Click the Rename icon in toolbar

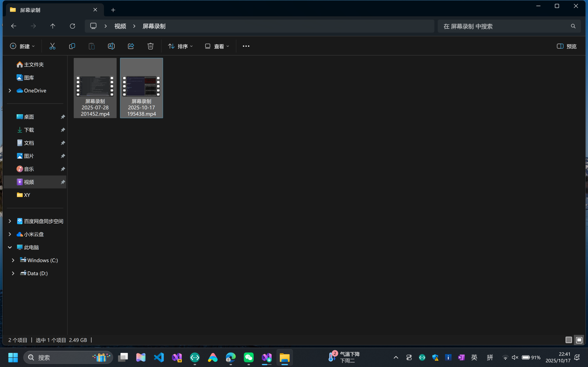click(111, 46)
